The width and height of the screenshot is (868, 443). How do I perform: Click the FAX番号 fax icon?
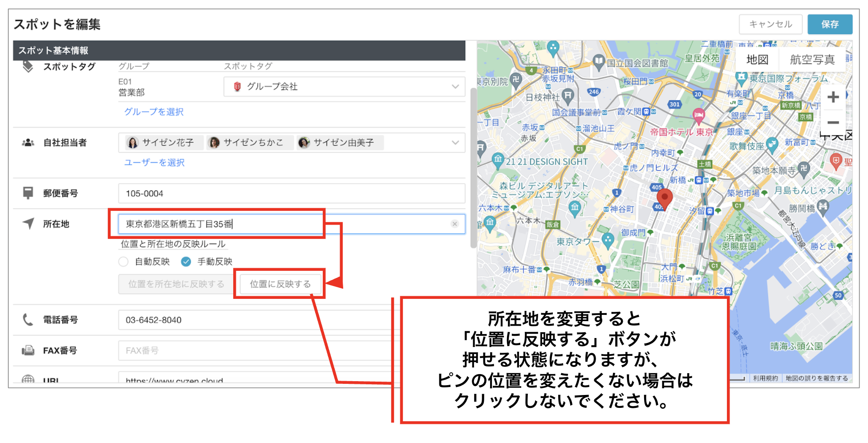[x=28, y=350]
